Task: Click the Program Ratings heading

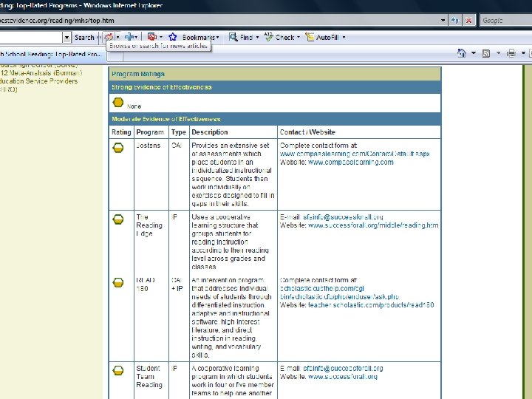Action: coord(138,74)
